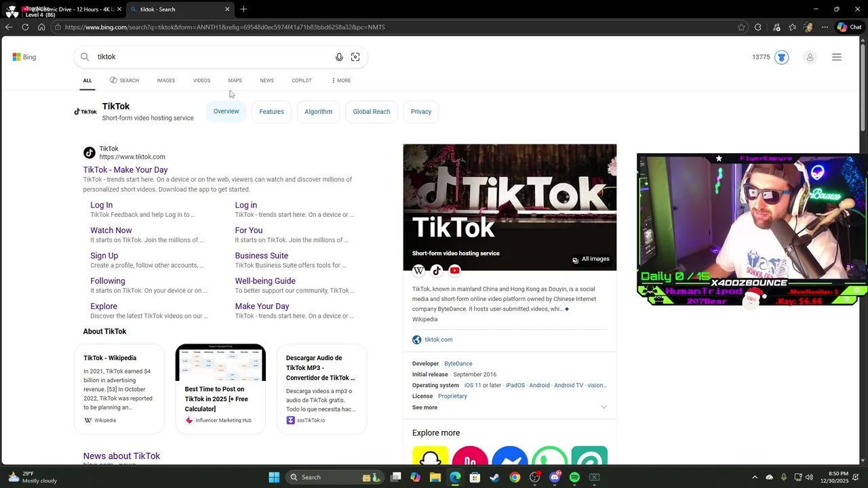The height and width of the screenshot is (488, 868).
Task: Open the MORE dropdown in search tabs
Action: point(341,81)
